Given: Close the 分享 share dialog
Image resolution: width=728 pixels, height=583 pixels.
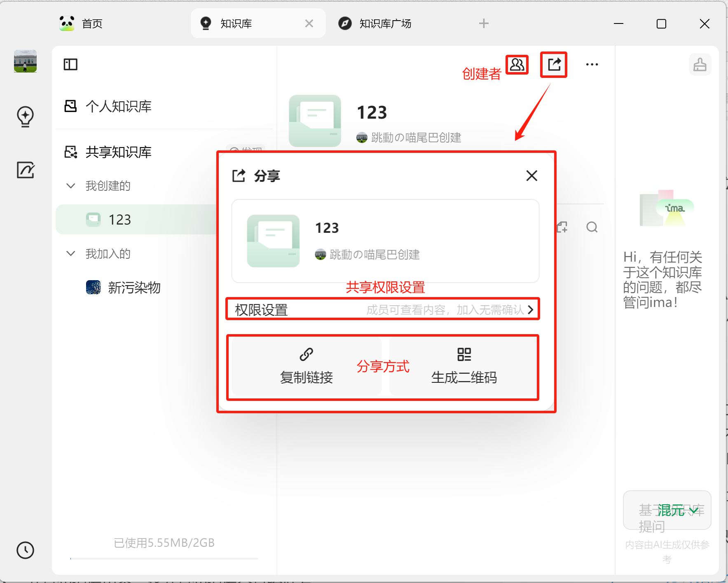Looking at the screenshot, I should [x=532, y=176].
